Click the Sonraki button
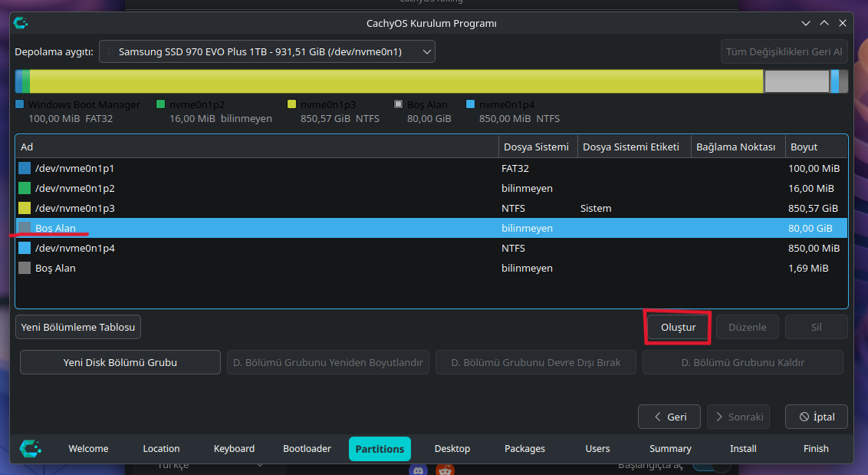Viewport: 868px width, 475px height. [x=738, y=417]
